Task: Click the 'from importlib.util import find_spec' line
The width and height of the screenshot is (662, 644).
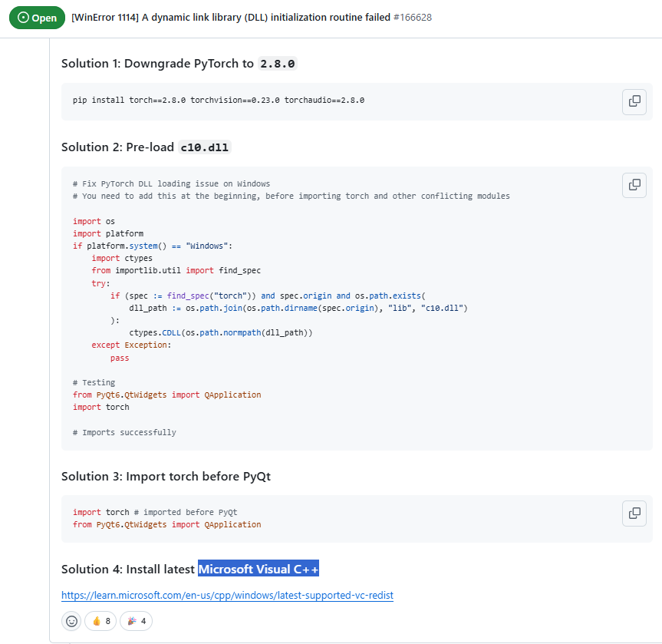Action: [x=176, y=270]
